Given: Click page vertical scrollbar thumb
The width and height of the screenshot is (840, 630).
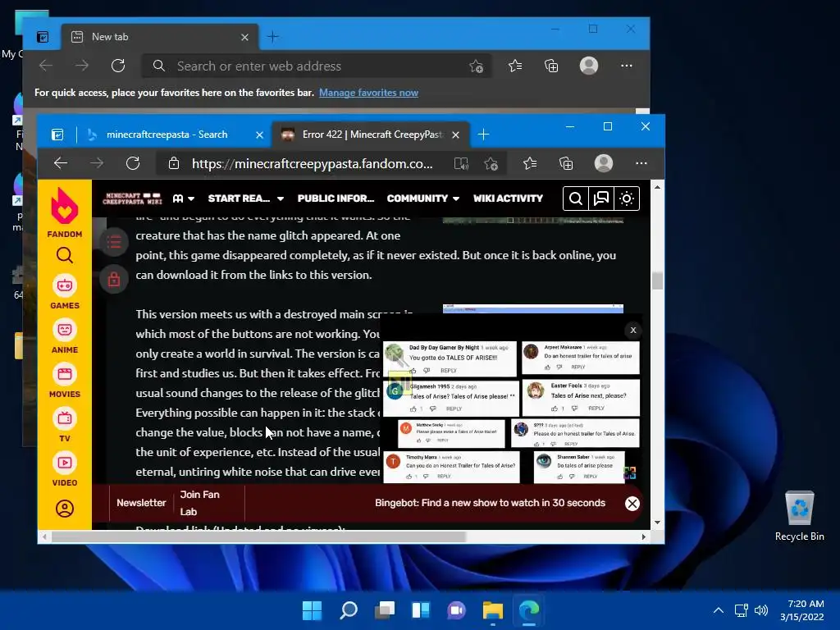Looking at the screenshot, I should coord(657,281).
